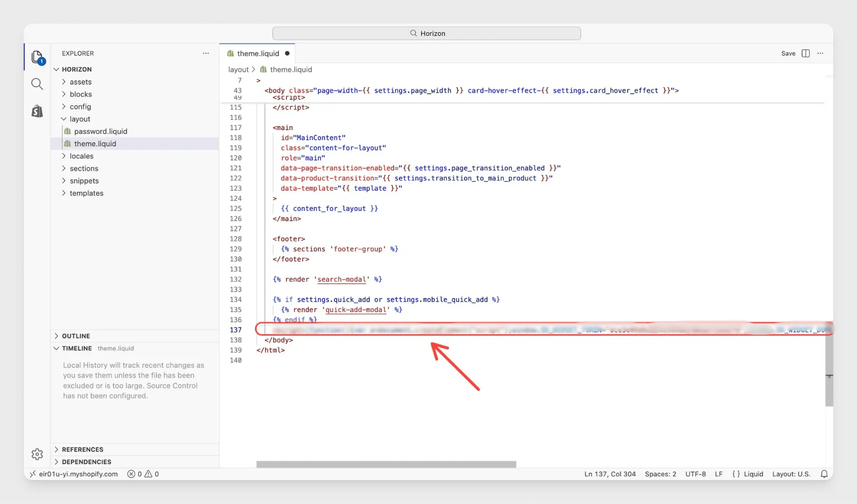Click the horizontal editor scrollbar
The image size is (857, 504).
coord(386,464)
